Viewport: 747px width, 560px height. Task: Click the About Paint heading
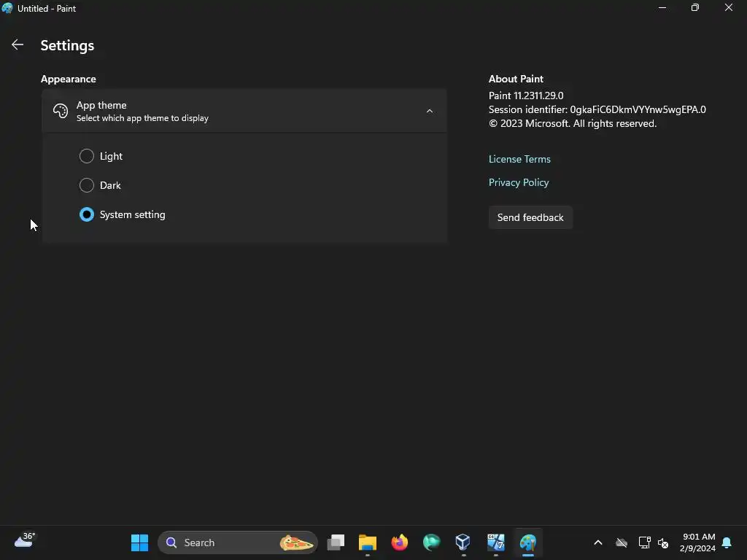tap(516, 79)
